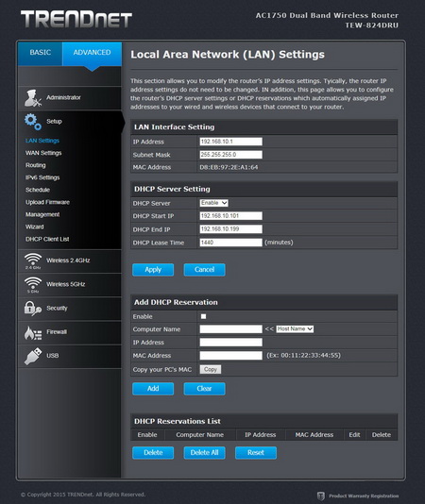This screenshot has width=425, height=504.
Task: Open the Host Name dropdown
Action: pyautogui.click(x=295, y=328)
